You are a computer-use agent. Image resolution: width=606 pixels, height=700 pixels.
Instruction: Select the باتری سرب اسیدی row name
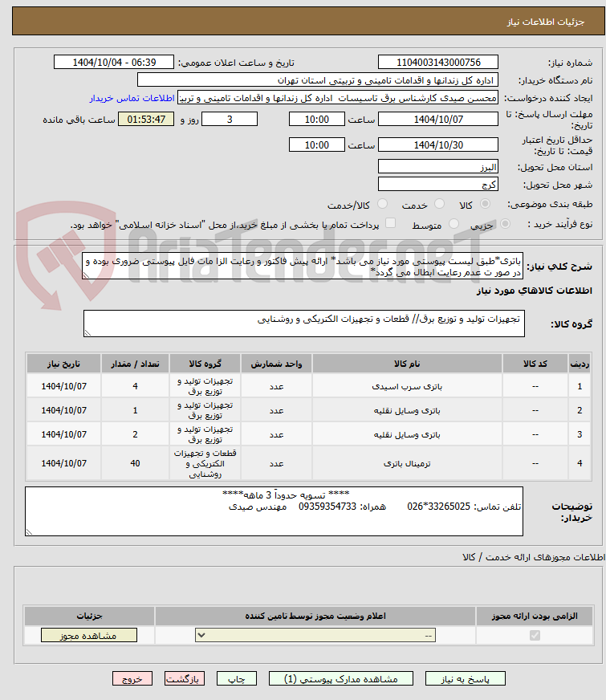407,387
